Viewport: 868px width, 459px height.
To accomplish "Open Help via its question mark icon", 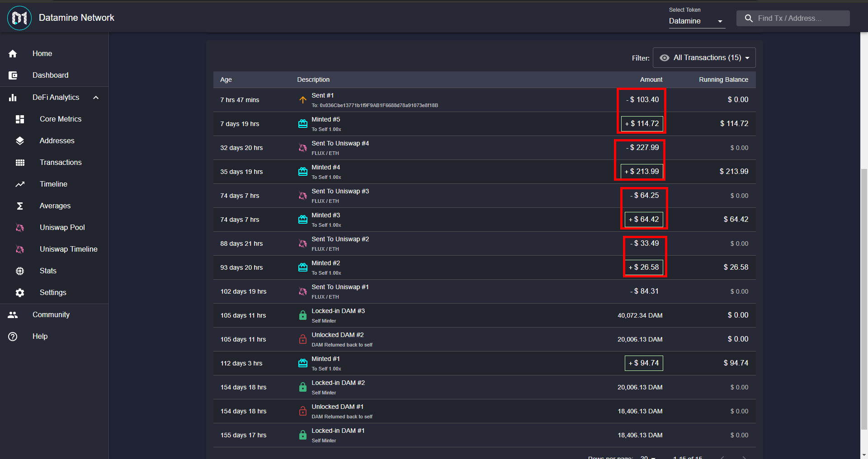I will point(13,337).
